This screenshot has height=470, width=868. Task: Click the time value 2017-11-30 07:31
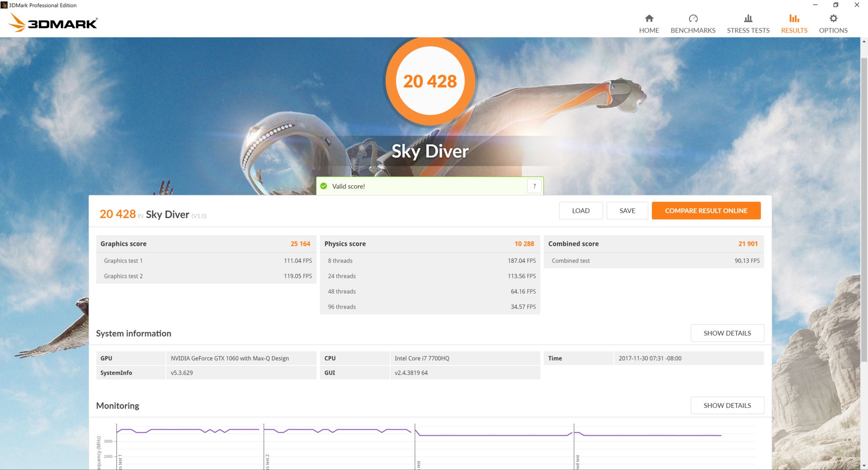pyautogui.click(x=650, y=358)
